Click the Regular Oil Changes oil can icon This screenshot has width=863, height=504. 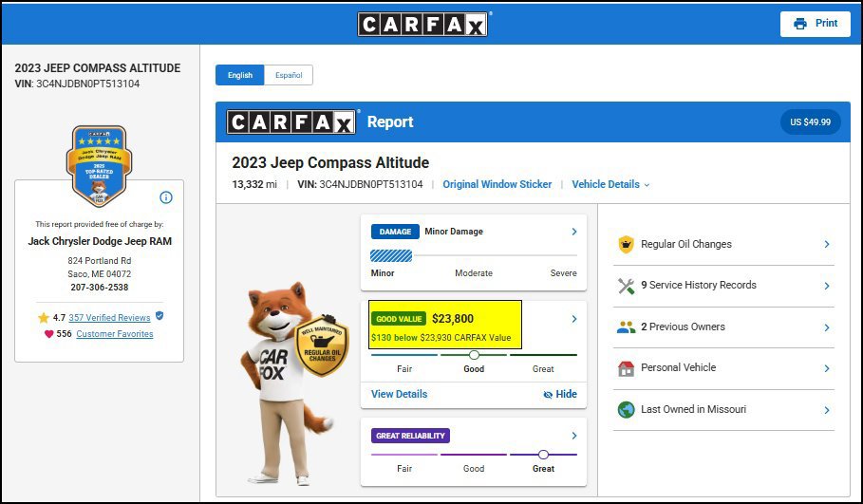point(626,244)
